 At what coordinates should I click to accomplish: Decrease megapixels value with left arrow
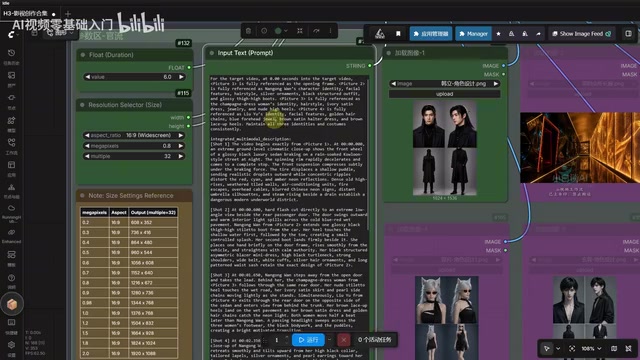point(87,146)
